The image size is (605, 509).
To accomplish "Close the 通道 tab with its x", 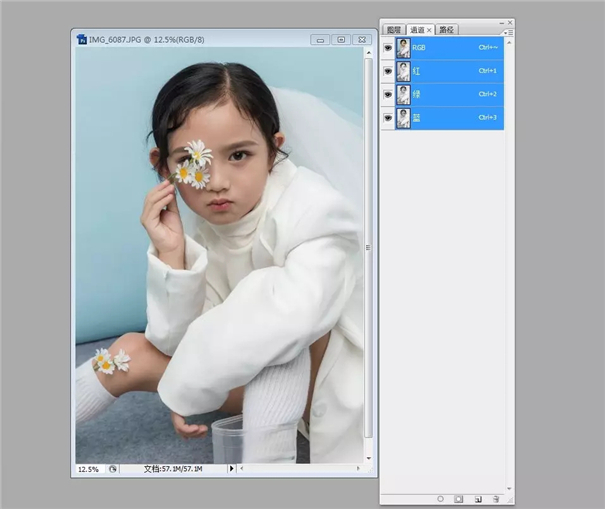I will tap(429, 30).
